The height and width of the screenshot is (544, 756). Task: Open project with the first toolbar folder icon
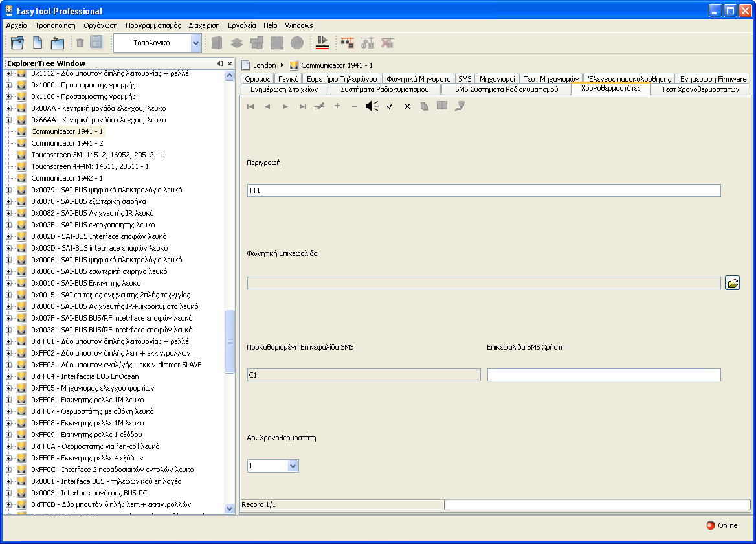17,43
